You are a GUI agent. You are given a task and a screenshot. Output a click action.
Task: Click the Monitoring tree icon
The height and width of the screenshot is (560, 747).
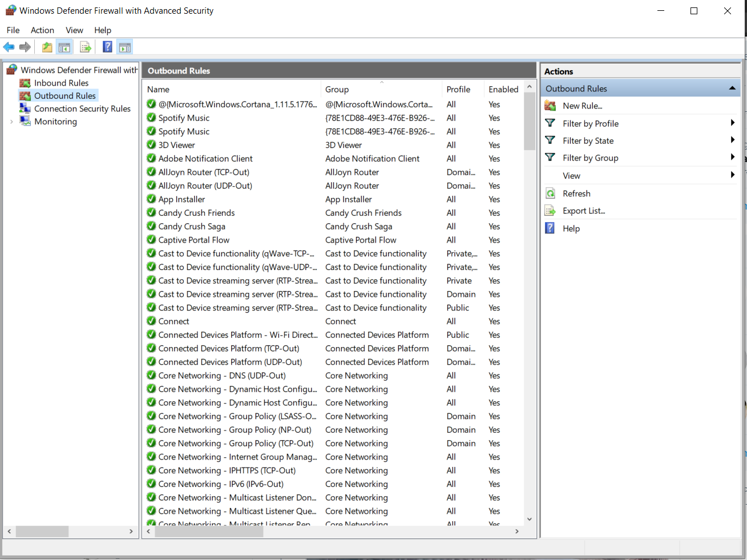point(25,121)
